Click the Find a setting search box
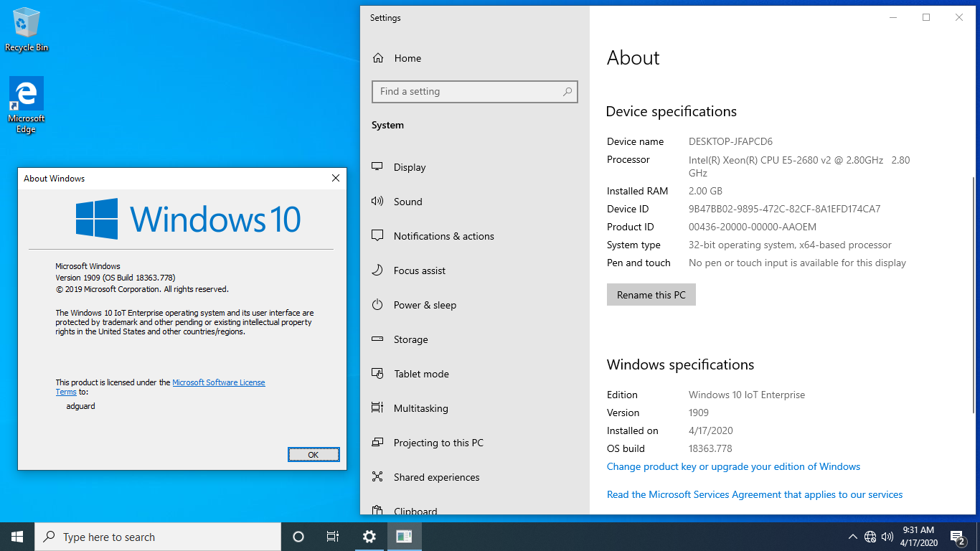Viewport: 980px width, 551px height. 475,92
